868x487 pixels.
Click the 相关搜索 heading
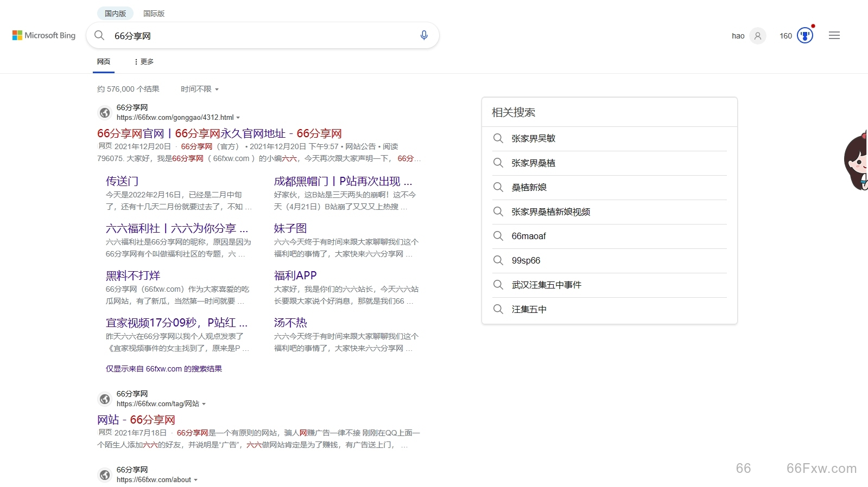[514, 112]
